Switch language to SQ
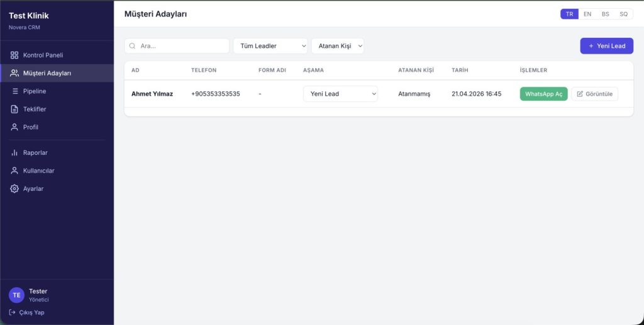 [x=623, y=14]
